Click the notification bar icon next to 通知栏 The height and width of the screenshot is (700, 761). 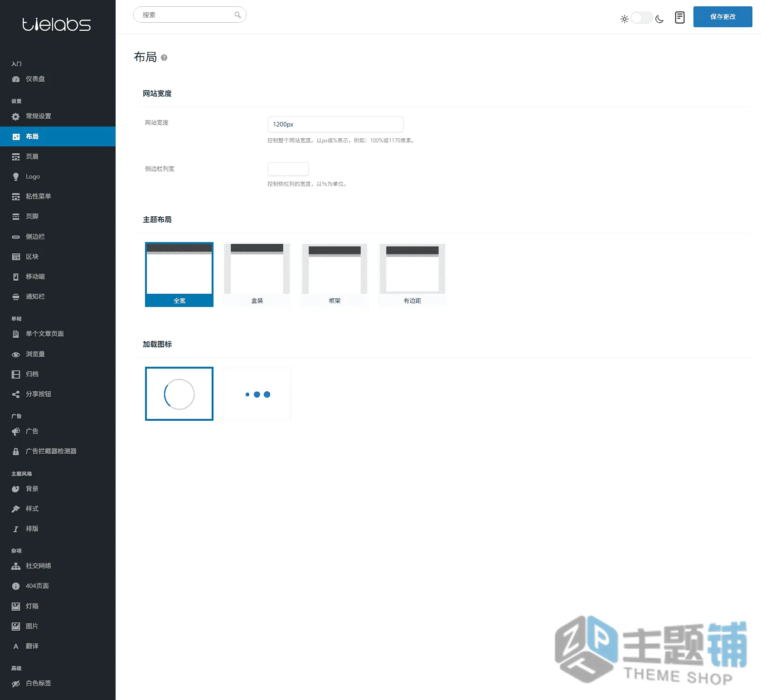pos(16,297)
